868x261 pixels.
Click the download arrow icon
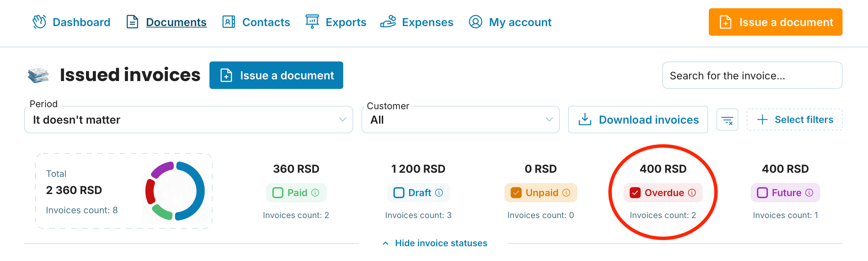coord(585,120)
